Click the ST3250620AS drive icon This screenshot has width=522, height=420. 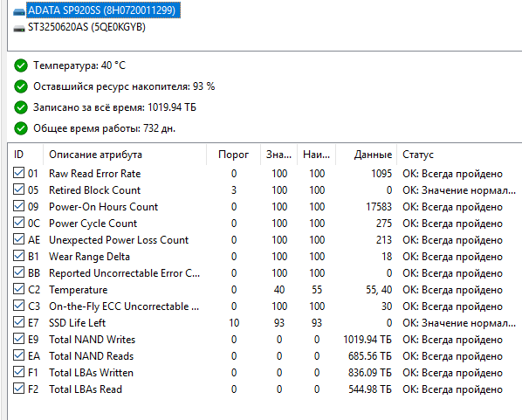pos(19,29)
